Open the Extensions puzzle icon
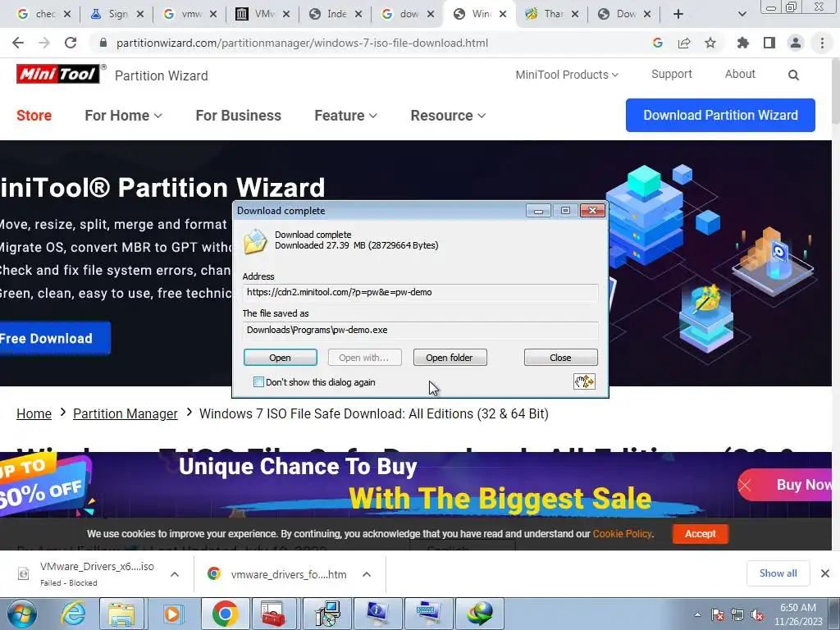Image resolution: width=840 pixels, height=630 pixels. pyautogui.click(x=742, y=43)
